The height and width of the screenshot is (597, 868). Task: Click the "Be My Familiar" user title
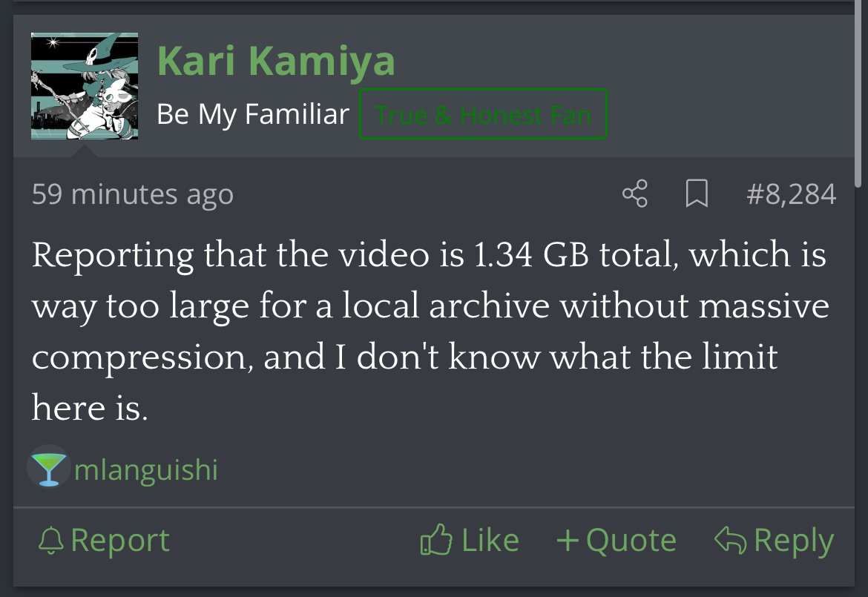point(253,114)
